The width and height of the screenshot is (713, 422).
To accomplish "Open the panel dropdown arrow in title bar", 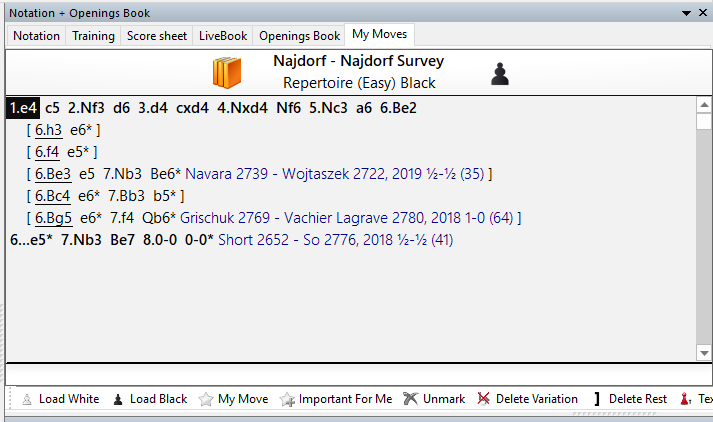I will 686,12.
